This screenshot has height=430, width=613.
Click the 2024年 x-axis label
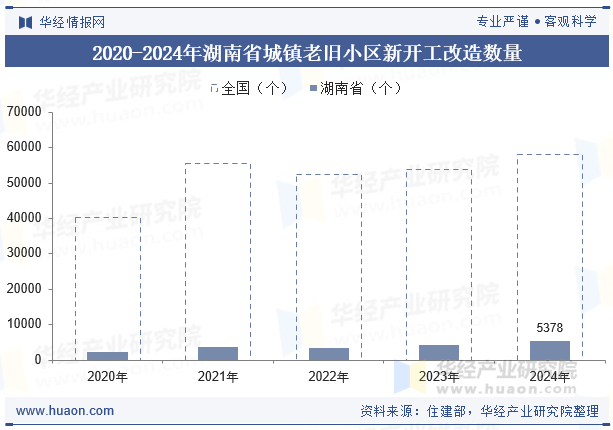coord(549,377)
